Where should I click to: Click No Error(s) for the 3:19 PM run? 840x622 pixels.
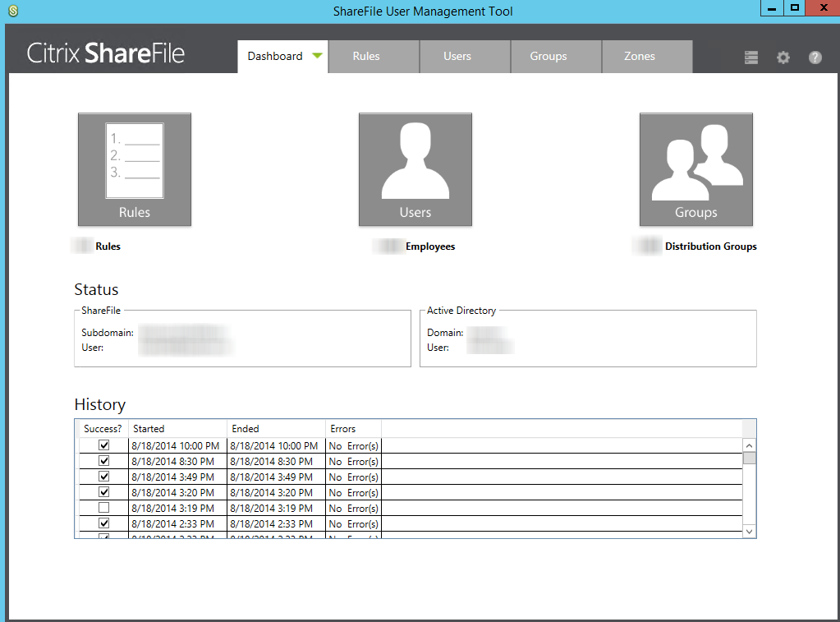coord(354,508)
